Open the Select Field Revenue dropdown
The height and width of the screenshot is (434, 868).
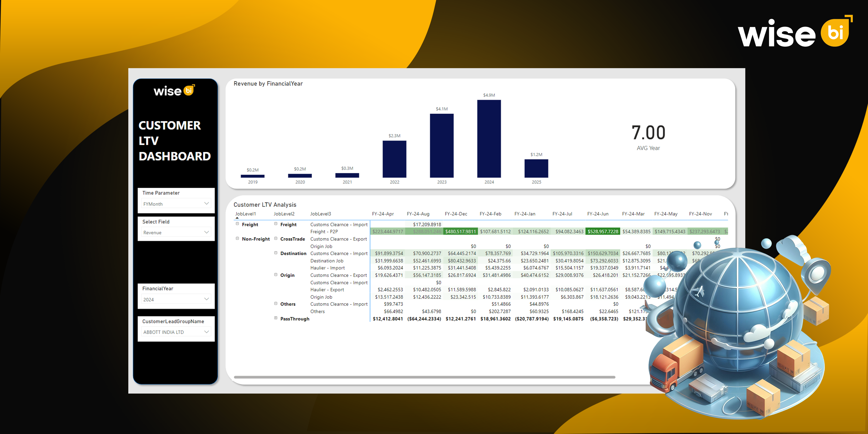pyautogui.click(x=206, y=232)
